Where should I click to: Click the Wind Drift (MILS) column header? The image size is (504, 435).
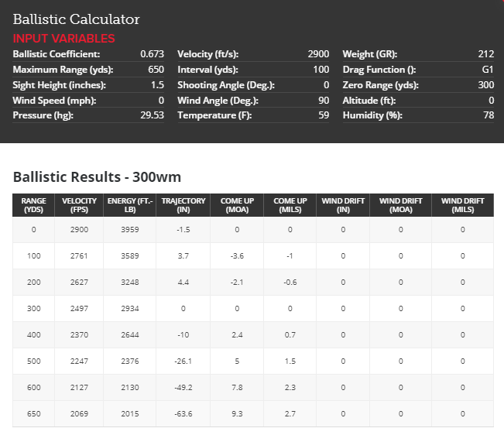[x=462, y=205]
